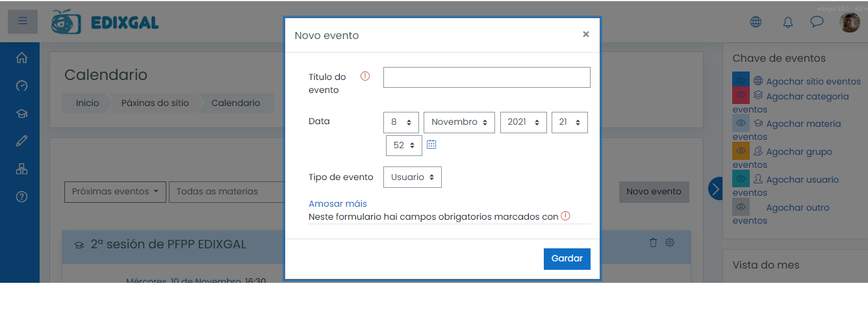Open the dashboard gauge icon in sidebar

click(x=21, y=86)
